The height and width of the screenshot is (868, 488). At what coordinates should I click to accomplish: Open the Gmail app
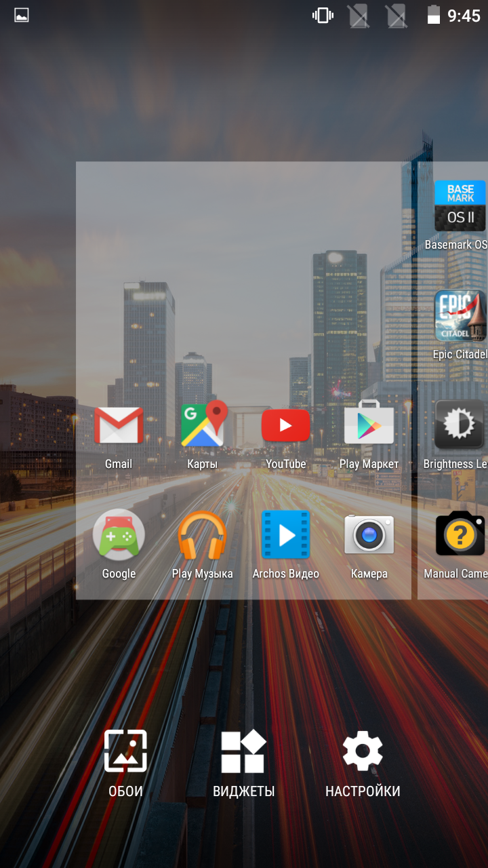[x=119, y=436]
